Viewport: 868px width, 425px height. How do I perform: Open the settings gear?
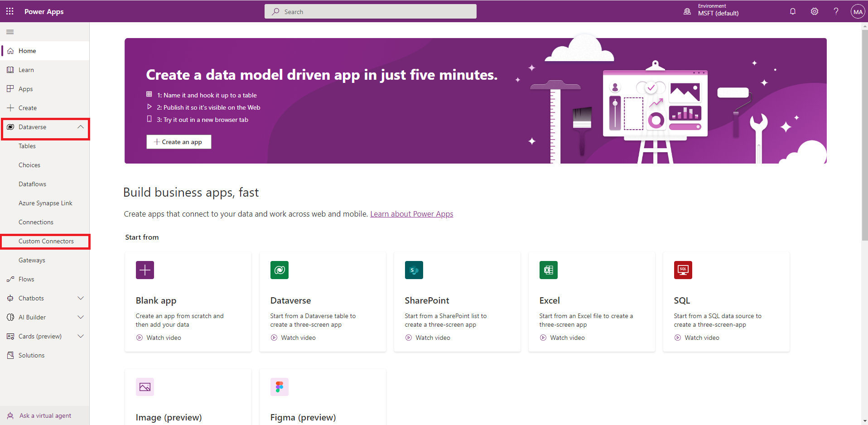pyautogui.click(x=814, y=11)
